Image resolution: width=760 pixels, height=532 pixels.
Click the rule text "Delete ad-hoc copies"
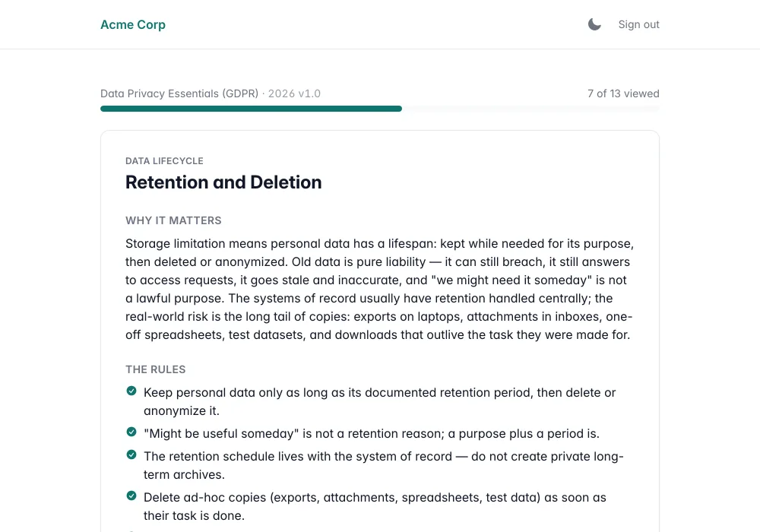coord(375,506)
